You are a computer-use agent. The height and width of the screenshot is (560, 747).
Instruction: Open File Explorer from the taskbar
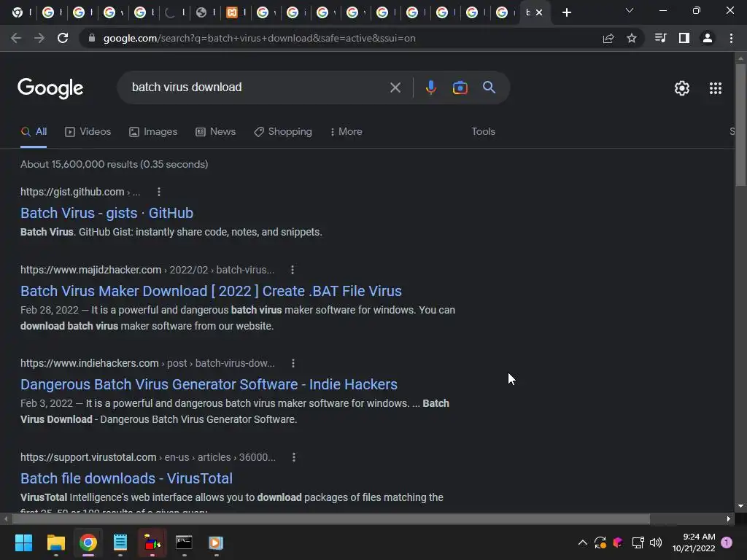[x=55, y=542]
